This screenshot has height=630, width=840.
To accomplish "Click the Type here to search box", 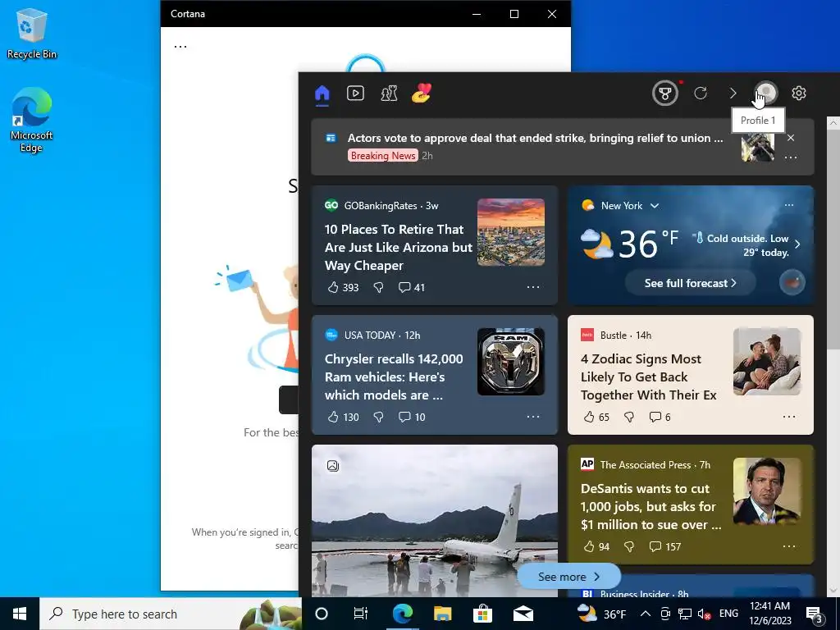I will point(171,614).
